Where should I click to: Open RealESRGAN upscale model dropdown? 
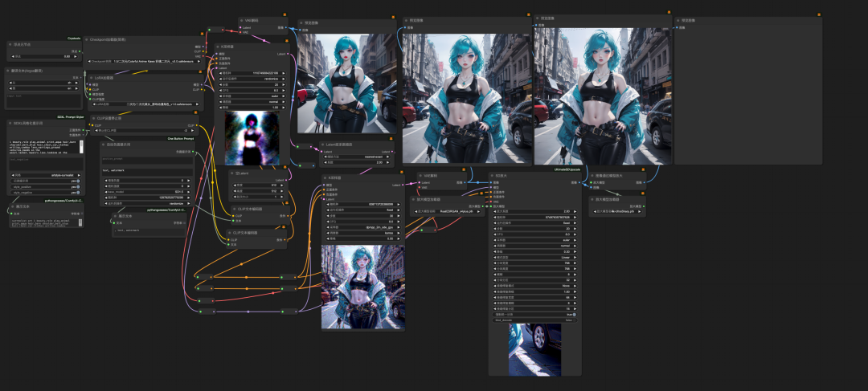point(448,211)
